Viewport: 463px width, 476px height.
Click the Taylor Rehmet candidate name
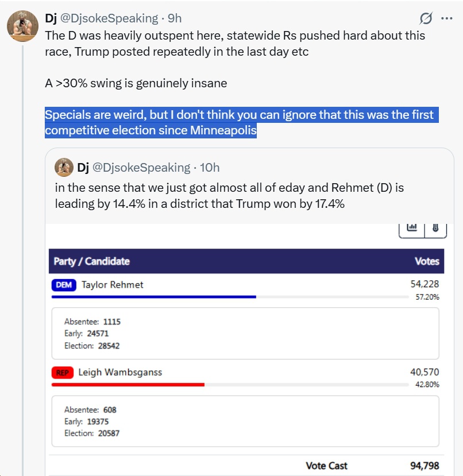[x=113, y=285]
